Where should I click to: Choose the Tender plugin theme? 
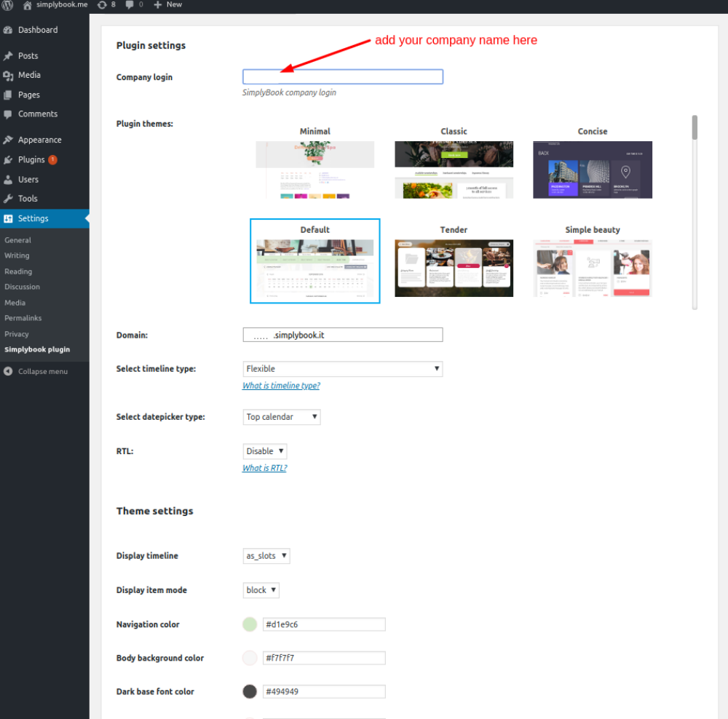454,268
